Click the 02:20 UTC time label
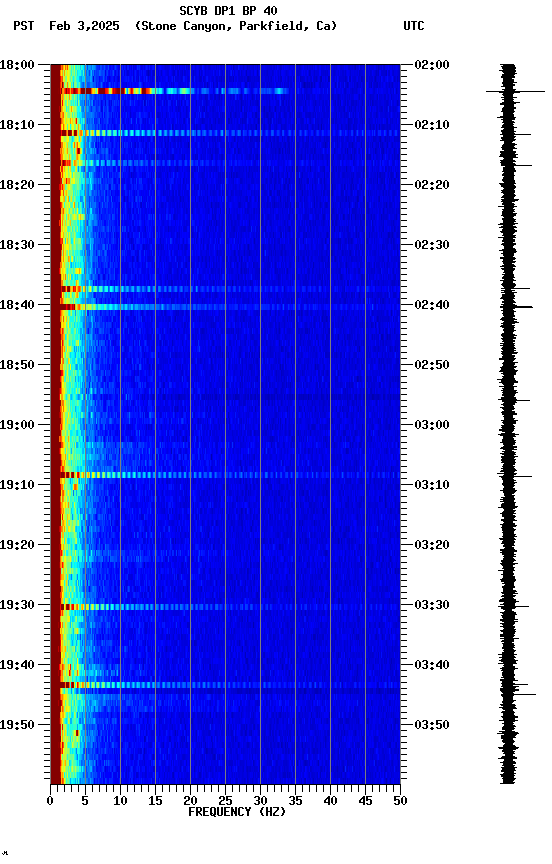 [x=432, y=185]
